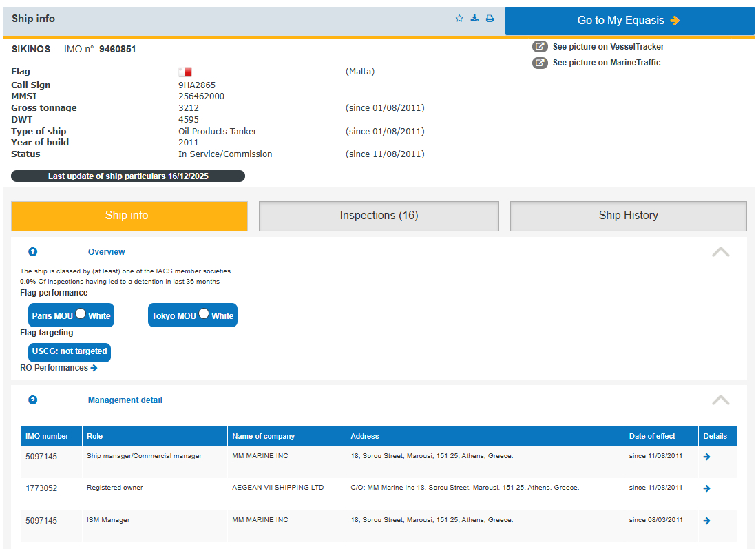Click the USCG: not targeted badge
This screenshot has height=549, width=756.
coord(70,352)
